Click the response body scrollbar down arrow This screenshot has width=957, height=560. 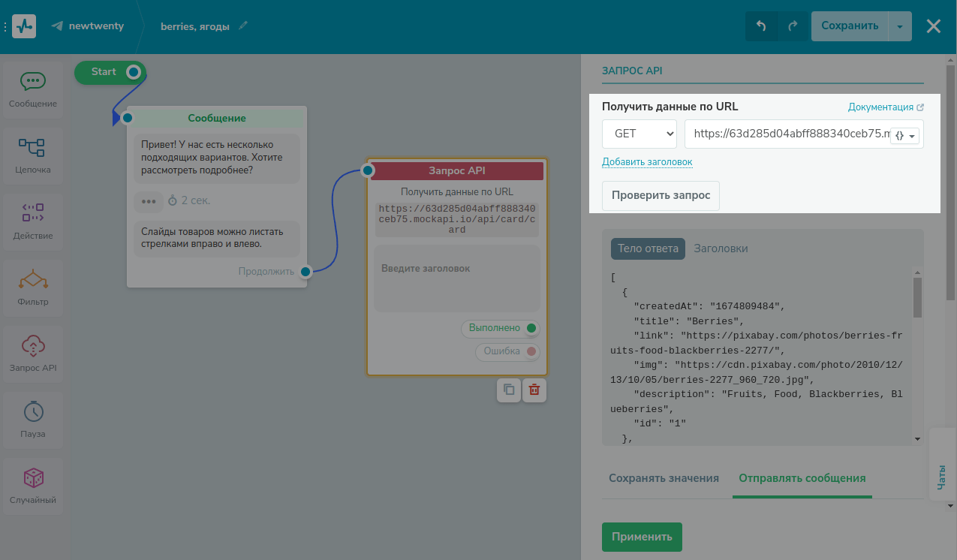(917, 438)
